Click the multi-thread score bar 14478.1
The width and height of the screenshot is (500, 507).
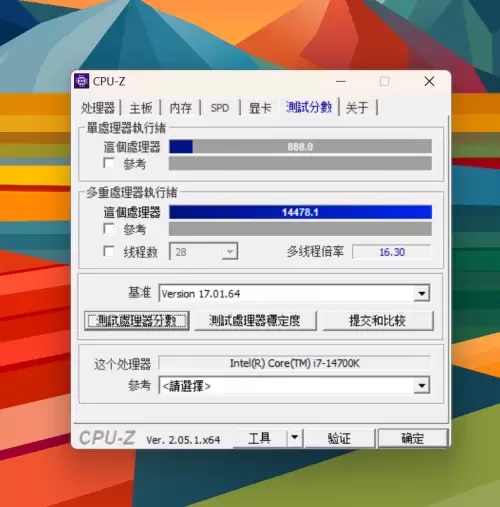click(300, 212)
